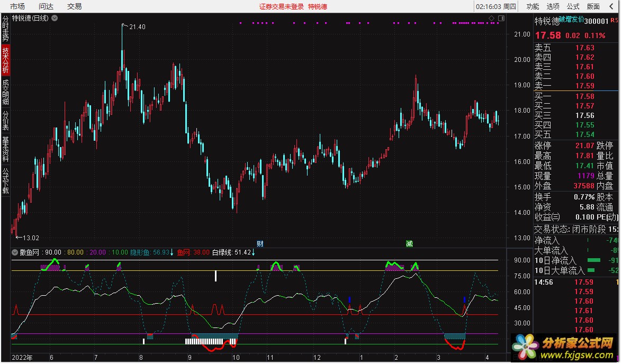Open the 版面 menu

593,6
